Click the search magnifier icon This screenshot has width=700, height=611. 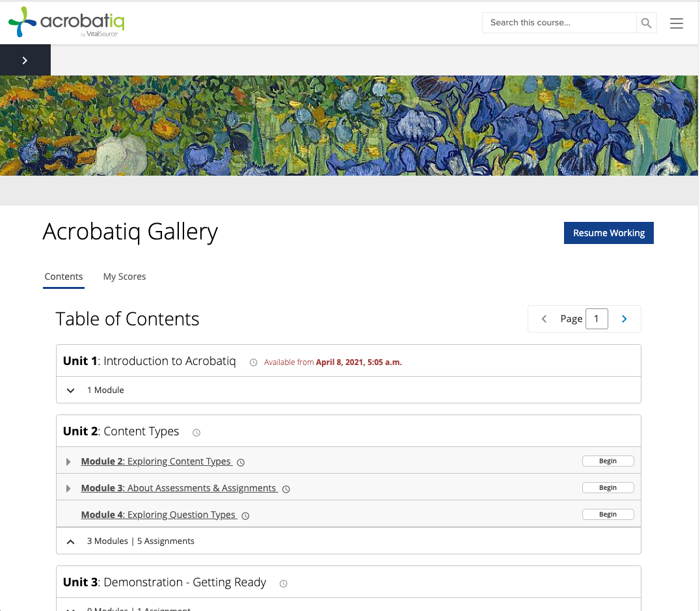click(646, 22)
